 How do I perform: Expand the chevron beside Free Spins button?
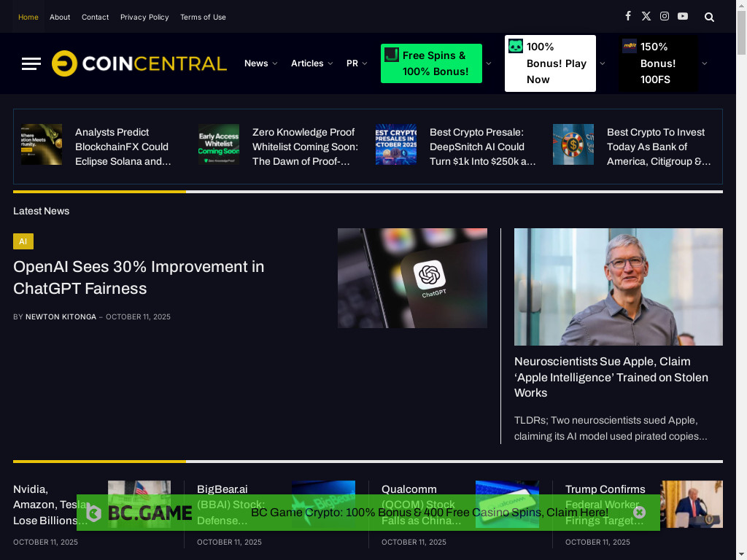(489, 63)
